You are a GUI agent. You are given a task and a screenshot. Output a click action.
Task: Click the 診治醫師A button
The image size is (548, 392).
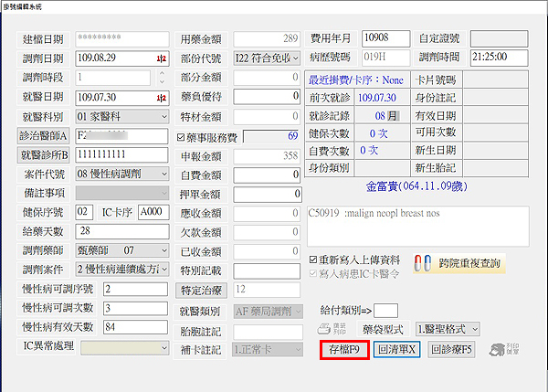tap(45, 136)
